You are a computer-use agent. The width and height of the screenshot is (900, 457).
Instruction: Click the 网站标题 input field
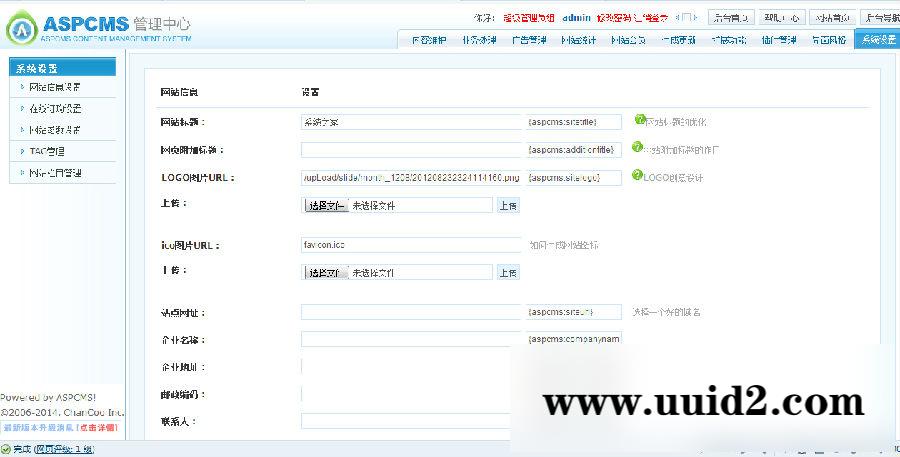point(411,122)
